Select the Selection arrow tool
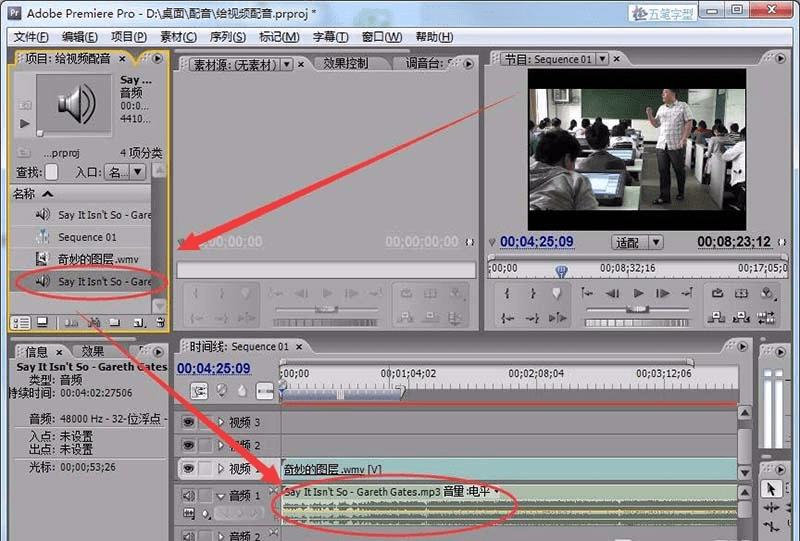Screen dimensions: 800x541 (x=770, y=489)
